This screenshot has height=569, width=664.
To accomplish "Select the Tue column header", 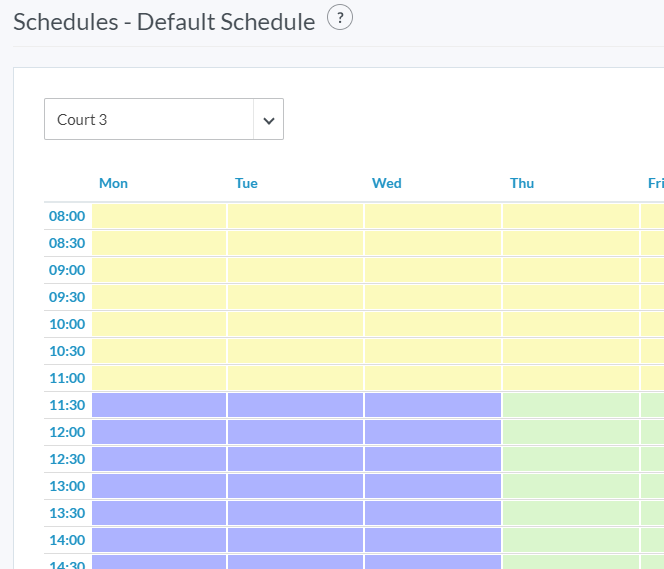I will pos(246,183).
